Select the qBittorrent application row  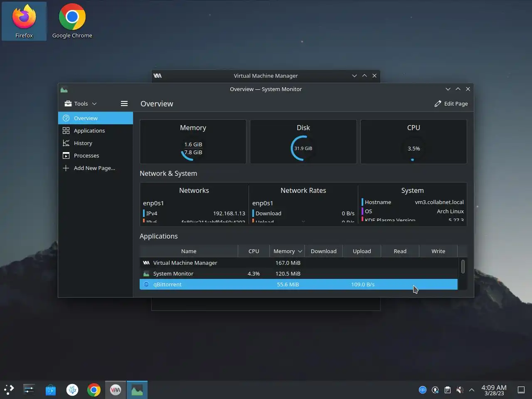pos(298,284)
